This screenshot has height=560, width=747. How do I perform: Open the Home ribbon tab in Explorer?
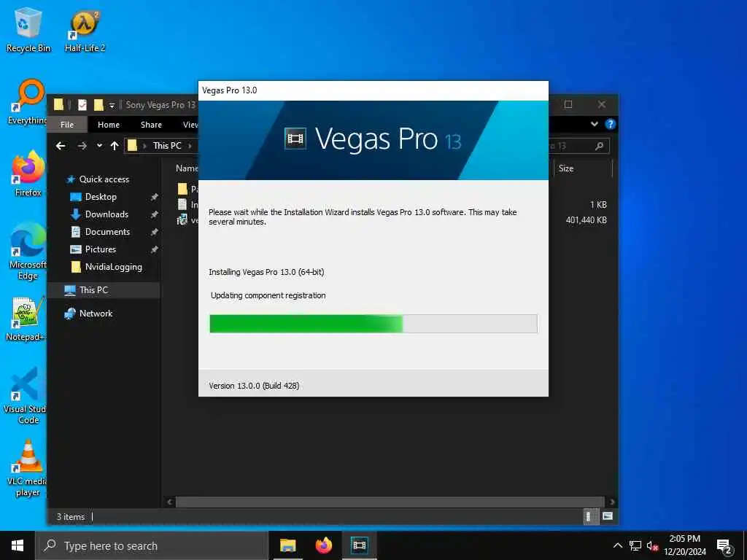pos(109,125)
